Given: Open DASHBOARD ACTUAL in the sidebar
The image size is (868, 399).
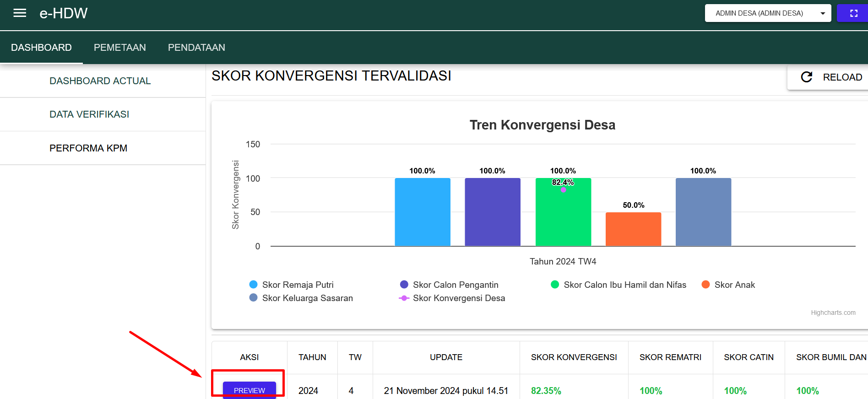Looking at the screenshot, I should point(103,81).
